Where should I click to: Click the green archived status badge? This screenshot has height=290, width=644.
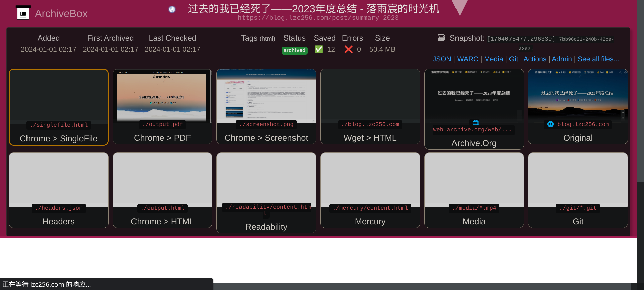click(x=294, y=50)
